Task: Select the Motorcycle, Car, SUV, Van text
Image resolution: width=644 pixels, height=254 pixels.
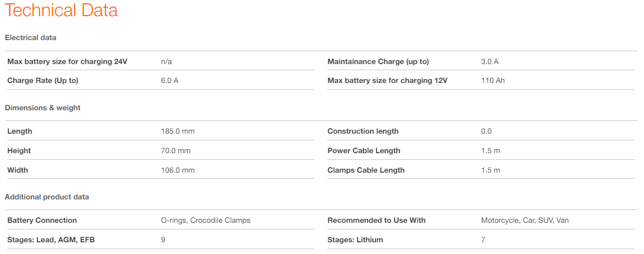Action: [525, 221]
